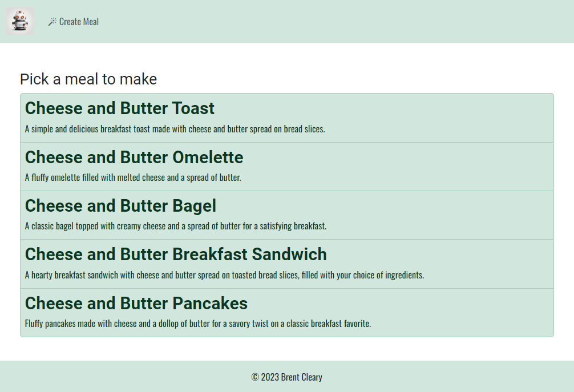The height and width of the screenshot is (392, 574).
Task: Choose the Cheese and Butter Pancakes title
Action: tap(136, 303)
